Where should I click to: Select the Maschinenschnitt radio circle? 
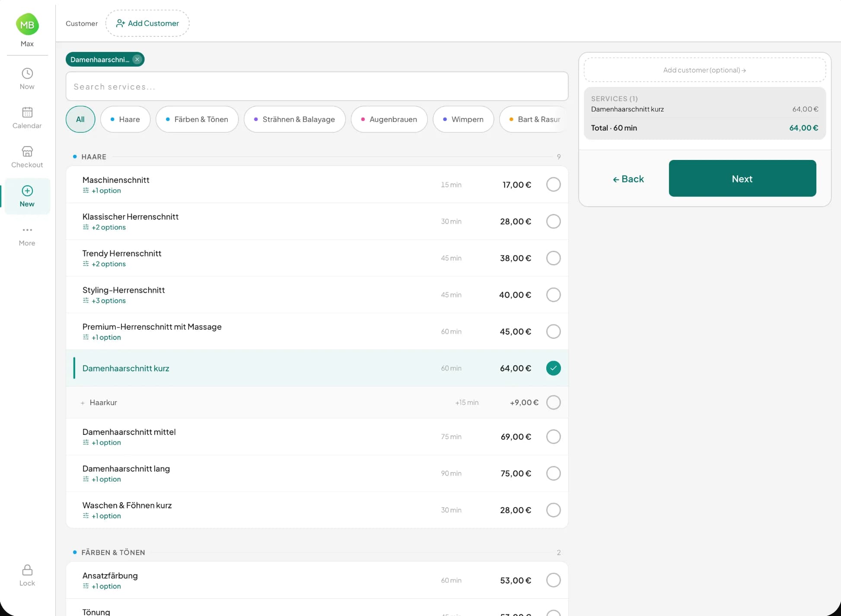tap(553, 185)
